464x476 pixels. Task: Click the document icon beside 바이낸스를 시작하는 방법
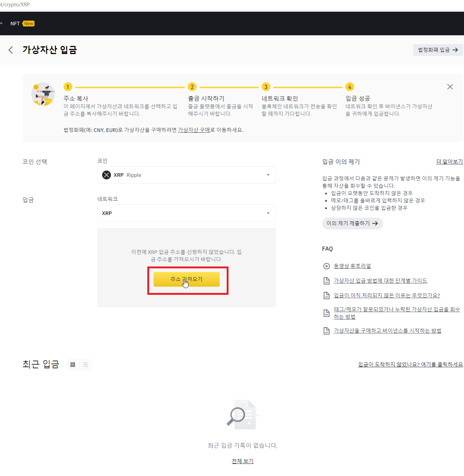tap(326, 331)
